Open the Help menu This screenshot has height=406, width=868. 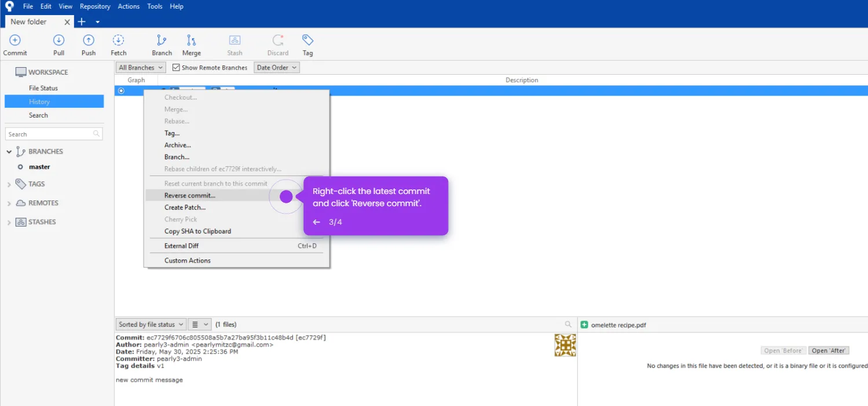tap(177, 6)
